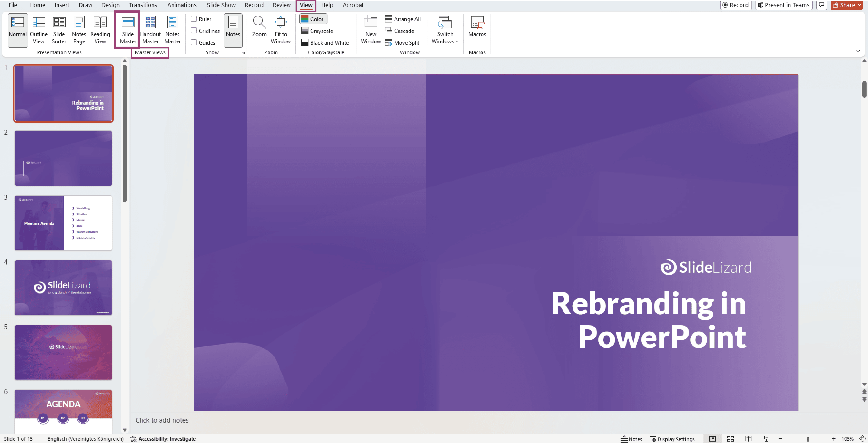Open the Home tab
The image size is (868, 443).
(x=37, y=5)
